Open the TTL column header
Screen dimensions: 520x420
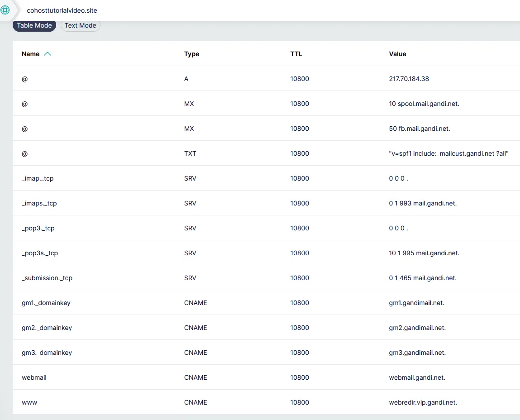[x=296, y=53]
